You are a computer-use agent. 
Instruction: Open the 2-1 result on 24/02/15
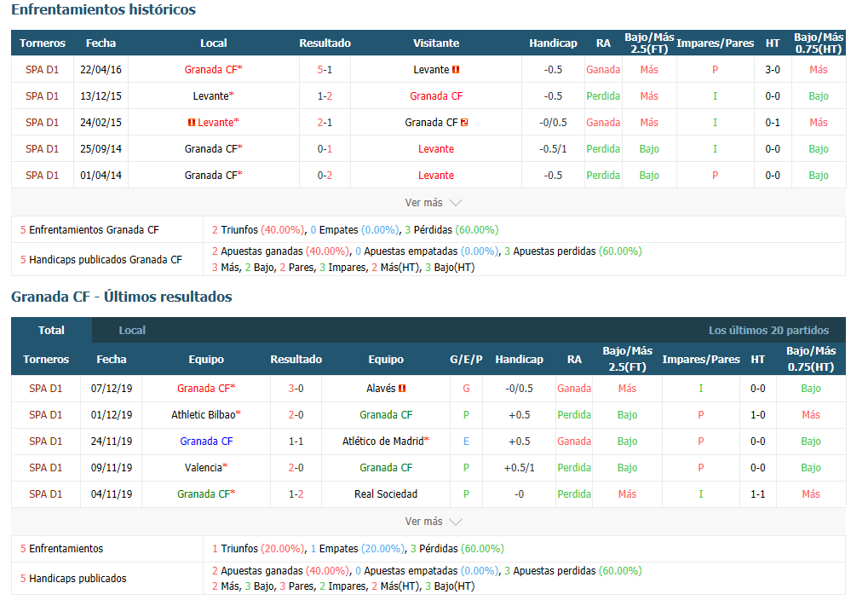click(x=325, y=123)
